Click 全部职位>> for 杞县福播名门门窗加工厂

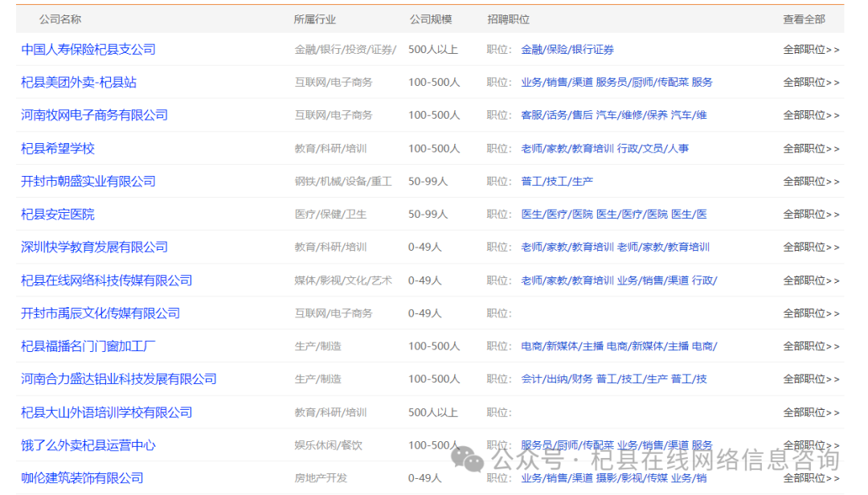(x=811, y=346)
